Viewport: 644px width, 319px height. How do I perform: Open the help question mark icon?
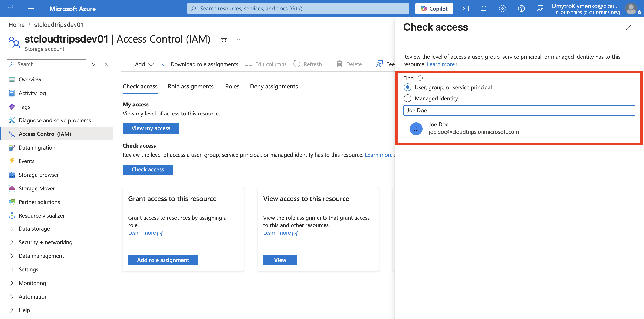click(x=521, y=9)
